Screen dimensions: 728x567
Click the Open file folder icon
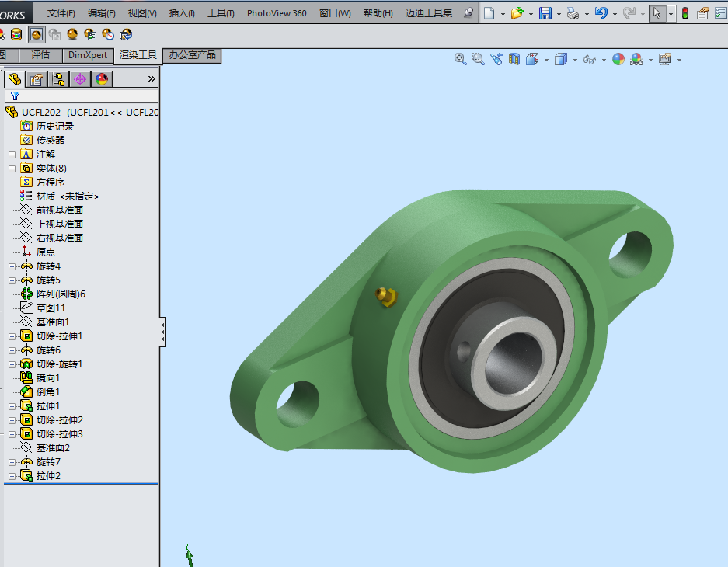point(517,13)
